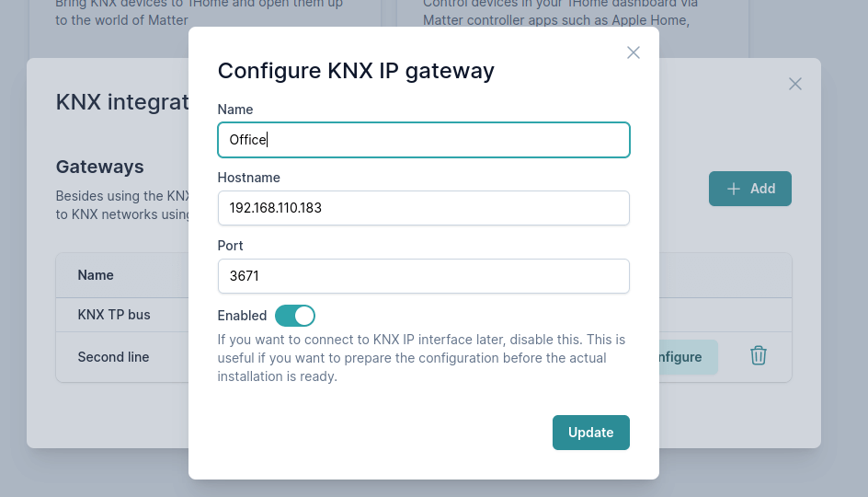Close the KNX integration panel
868x497 pixels.
(795, 84)
